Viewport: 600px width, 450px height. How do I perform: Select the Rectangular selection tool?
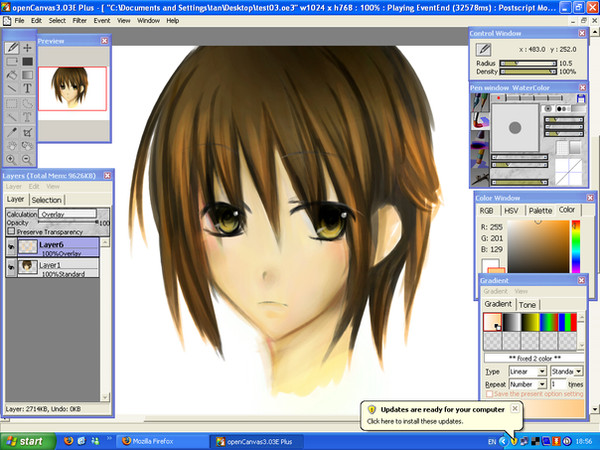12,103
